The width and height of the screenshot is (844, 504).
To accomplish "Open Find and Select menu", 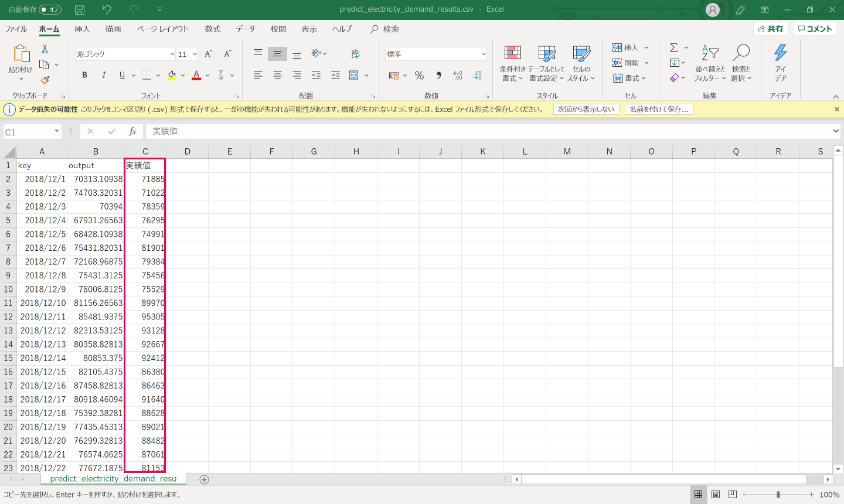I will 741,63.
